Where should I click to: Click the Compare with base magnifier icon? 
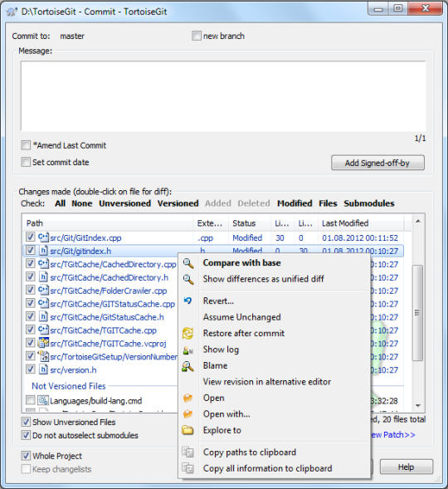pyautogui.click(x=188, y=263)
